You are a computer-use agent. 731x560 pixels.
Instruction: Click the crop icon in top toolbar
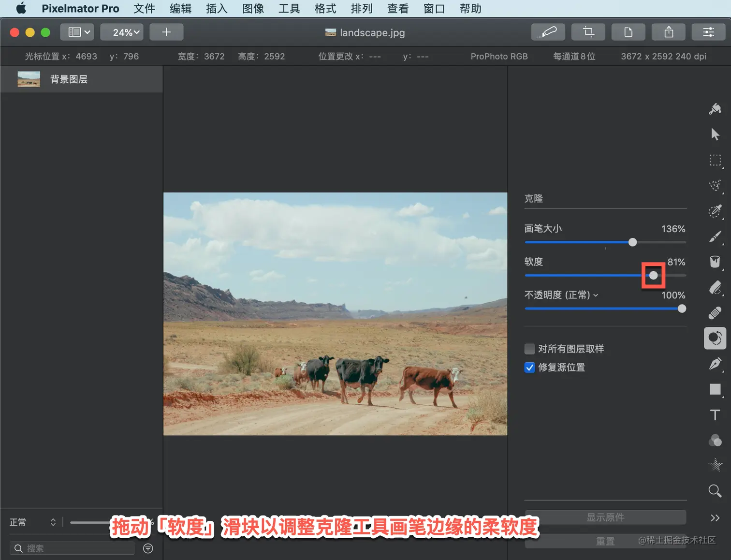click(x=588, y=32)
